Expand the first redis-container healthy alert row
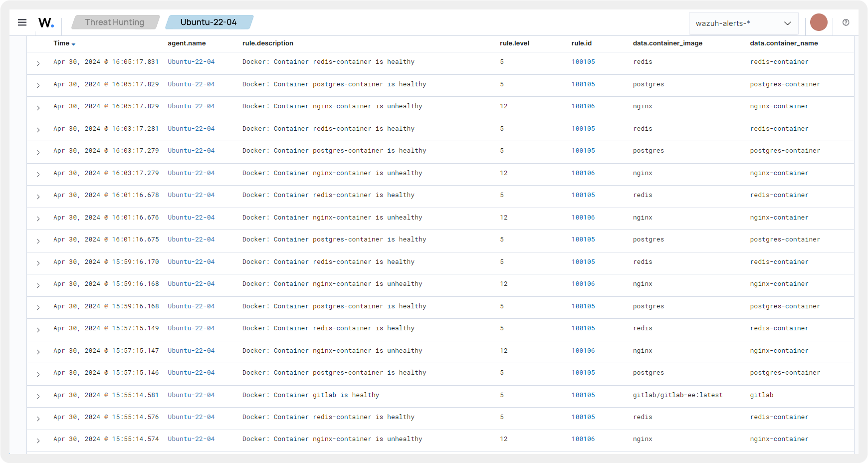Viewport: 868px width, 463px height. 38,63
